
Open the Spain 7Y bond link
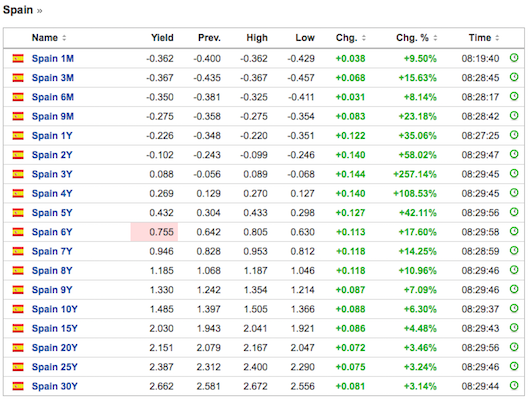(52, 251)
